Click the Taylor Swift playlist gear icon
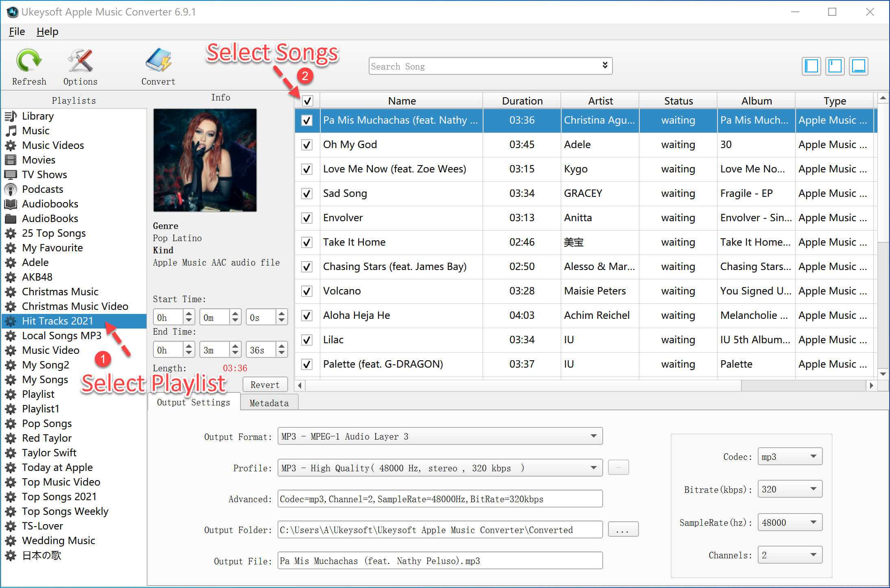 11,453
